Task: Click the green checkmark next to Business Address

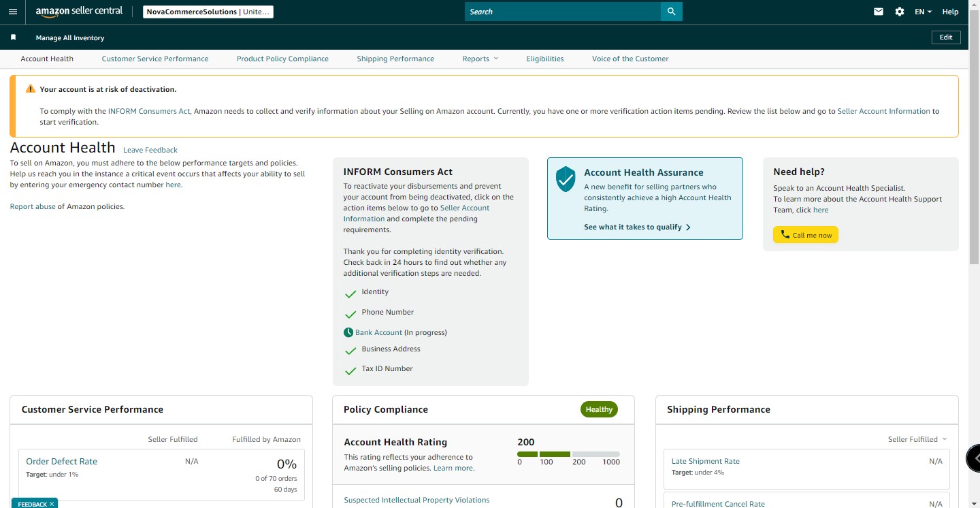Action: [350, 351]
